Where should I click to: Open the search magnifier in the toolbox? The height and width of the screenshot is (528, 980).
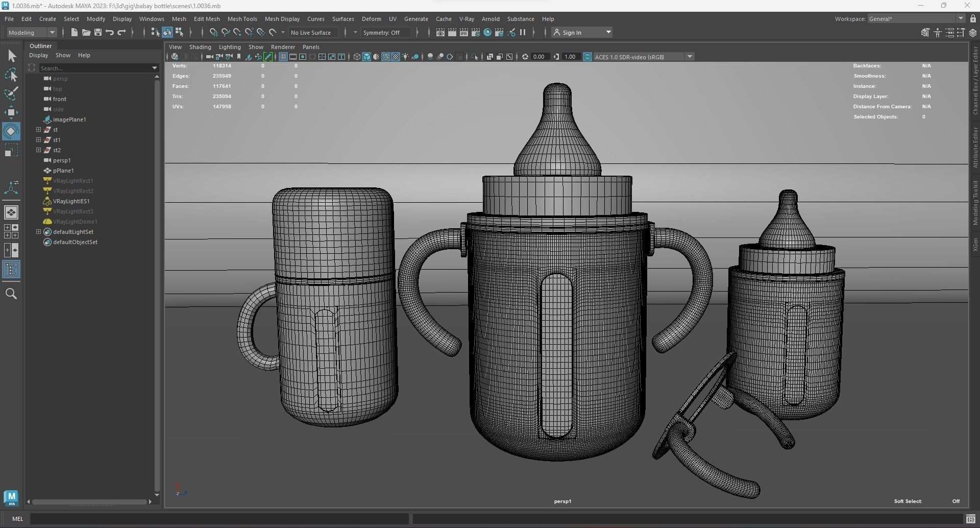coord(11,294)
